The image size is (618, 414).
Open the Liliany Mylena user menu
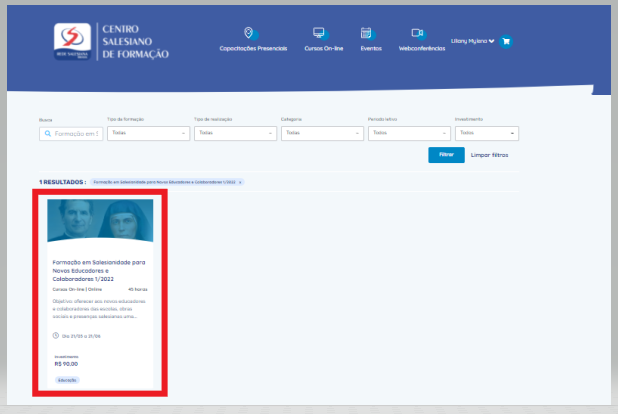[474, 41]
